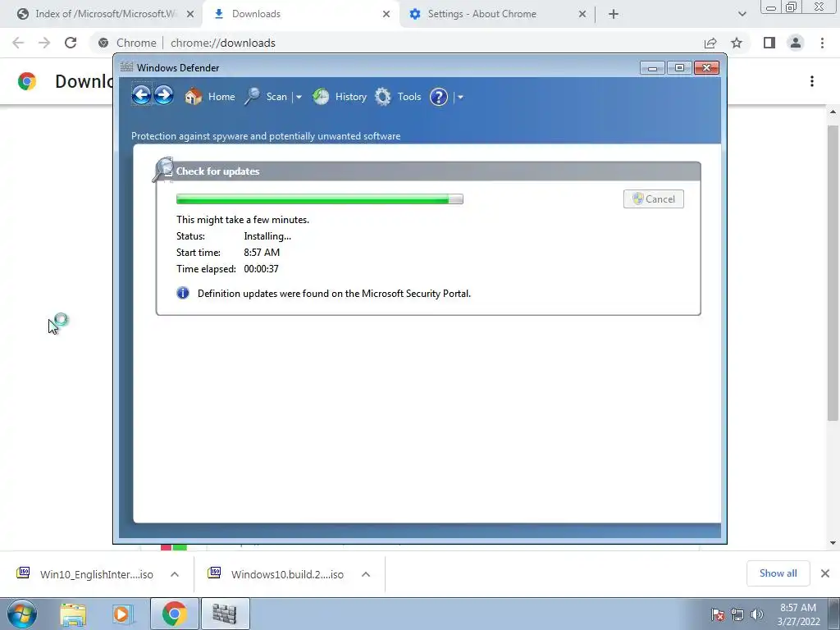Toggle Chrome side panel

[x=769, y=43]
